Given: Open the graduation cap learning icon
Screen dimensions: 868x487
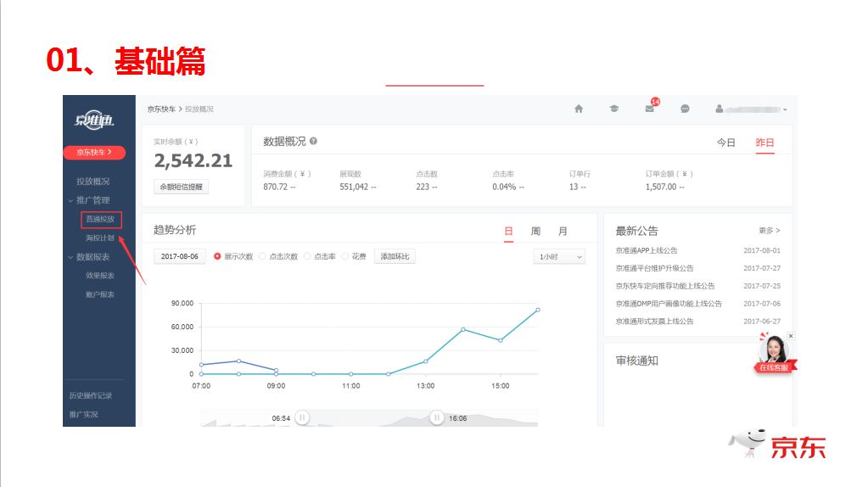Looking at the screenshot, I should point(614,109).
